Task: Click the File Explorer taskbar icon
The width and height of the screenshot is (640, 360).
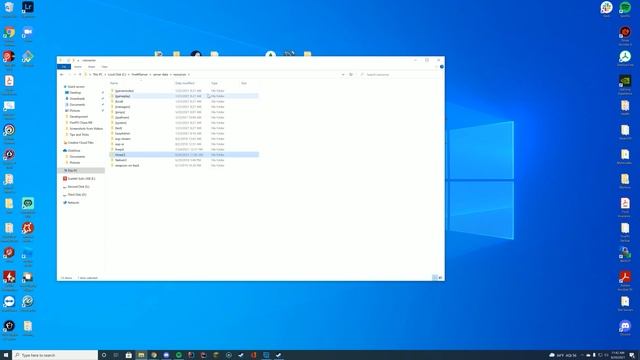Action: (141, 355)
